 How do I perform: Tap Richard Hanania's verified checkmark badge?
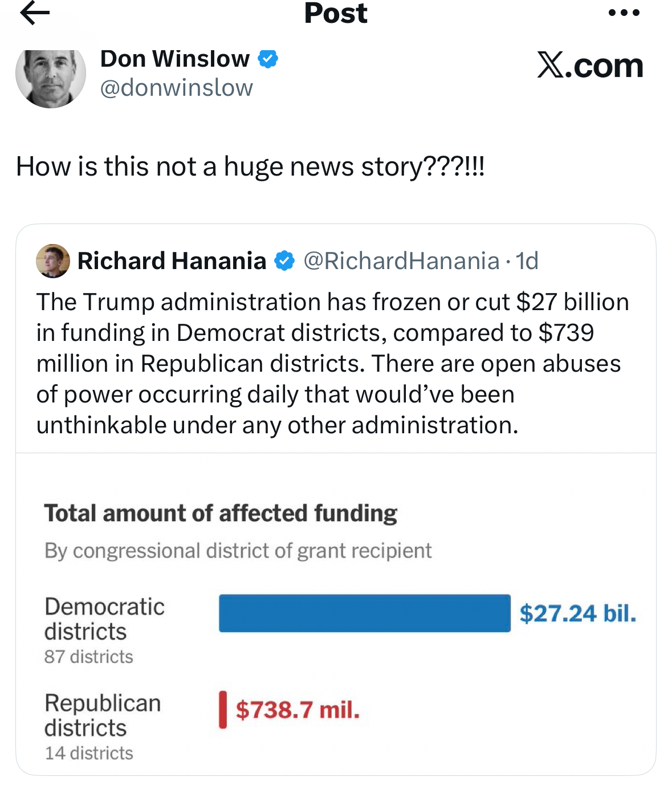tap(284, 261)
